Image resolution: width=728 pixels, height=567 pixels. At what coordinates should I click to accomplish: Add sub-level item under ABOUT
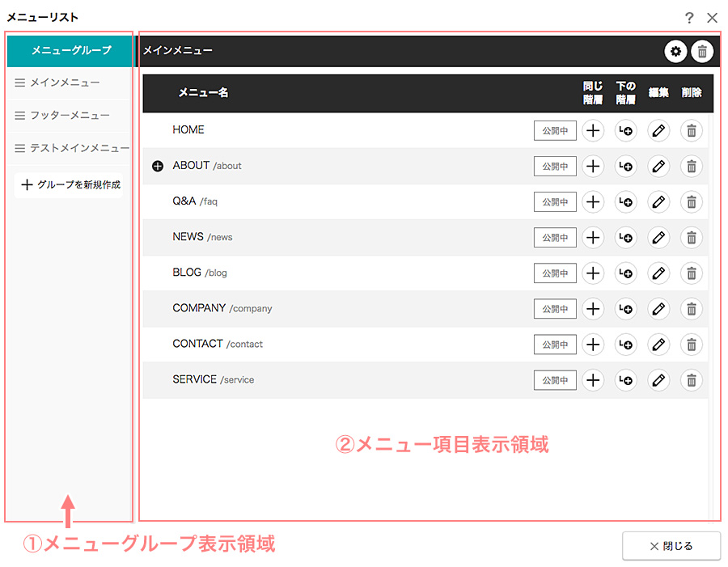626,167
